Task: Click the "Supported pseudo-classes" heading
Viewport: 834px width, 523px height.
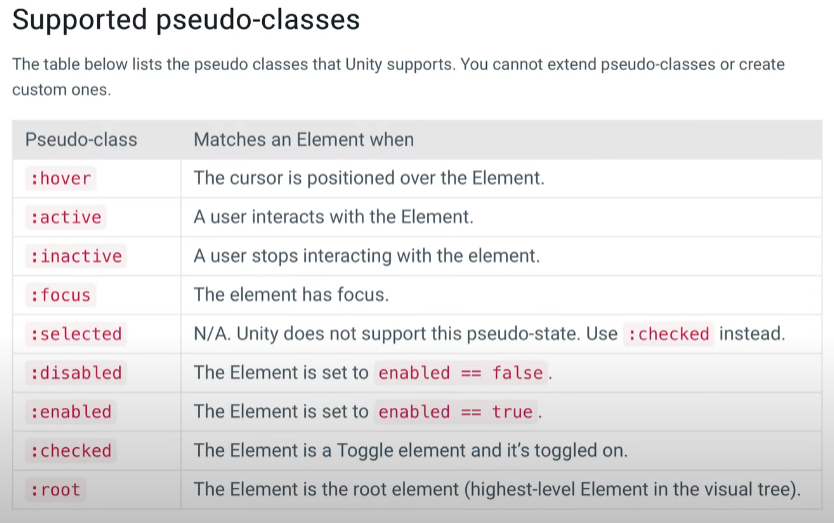Action: [186, 20]
